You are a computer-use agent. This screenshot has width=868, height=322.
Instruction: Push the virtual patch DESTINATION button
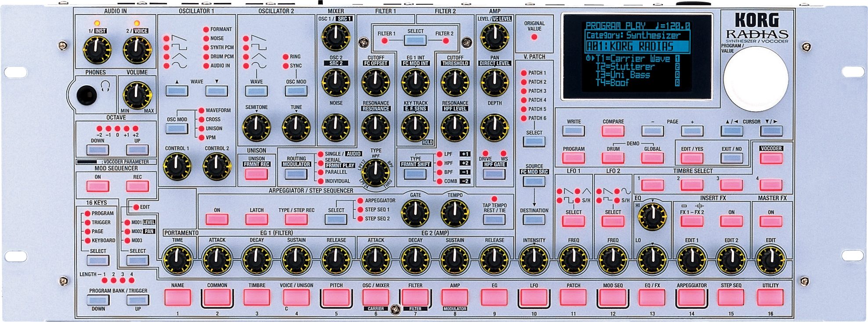tap(534, 220)
